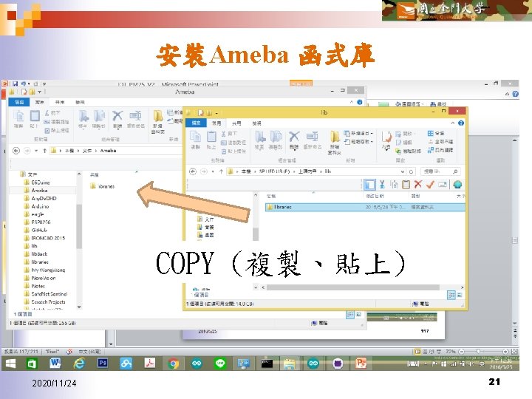The width and height of the screenshot is (532, 399).
Task: Open recent locations dropdown in lib window
Action: point(213,171)
